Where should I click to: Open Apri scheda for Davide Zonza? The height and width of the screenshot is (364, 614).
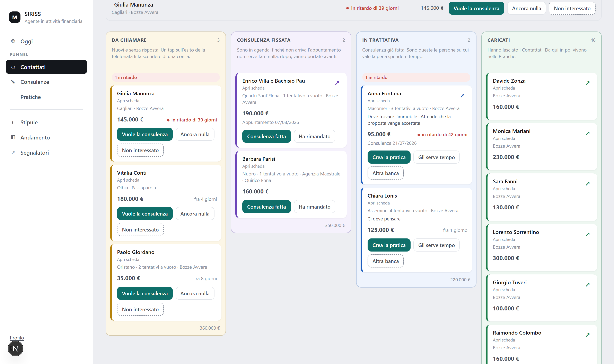[x=504, y=88]
